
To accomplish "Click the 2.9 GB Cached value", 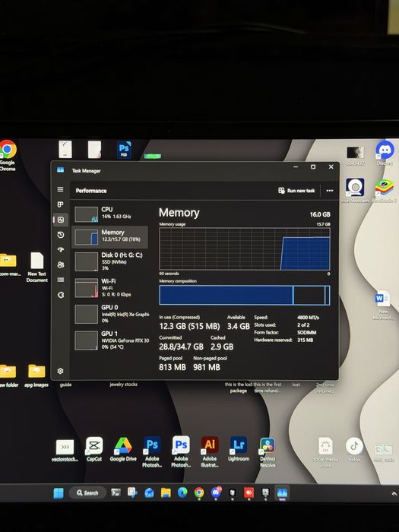I will [x=222, y=347].
